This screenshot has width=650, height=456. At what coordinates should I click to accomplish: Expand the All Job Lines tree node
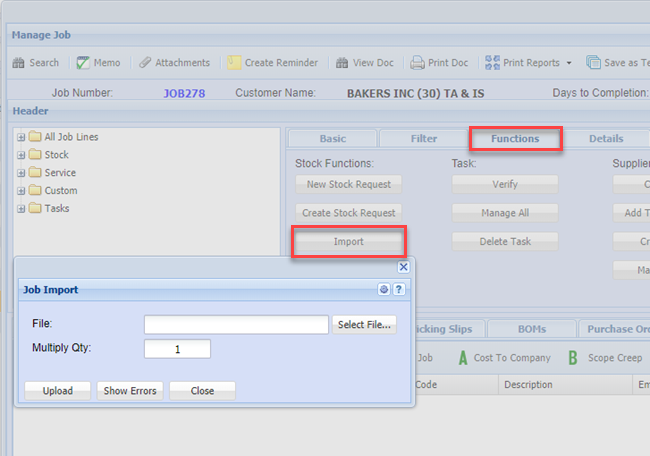[20, 137]
